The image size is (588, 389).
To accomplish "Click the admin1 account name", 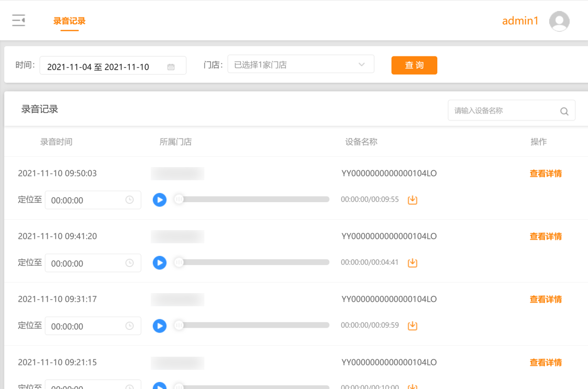I will 520,21.
